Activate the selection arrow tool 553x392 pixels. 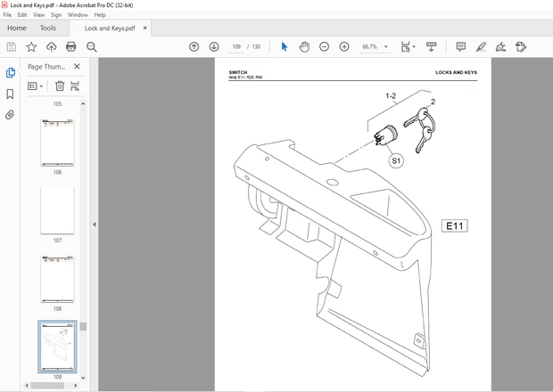click(285, 47)
